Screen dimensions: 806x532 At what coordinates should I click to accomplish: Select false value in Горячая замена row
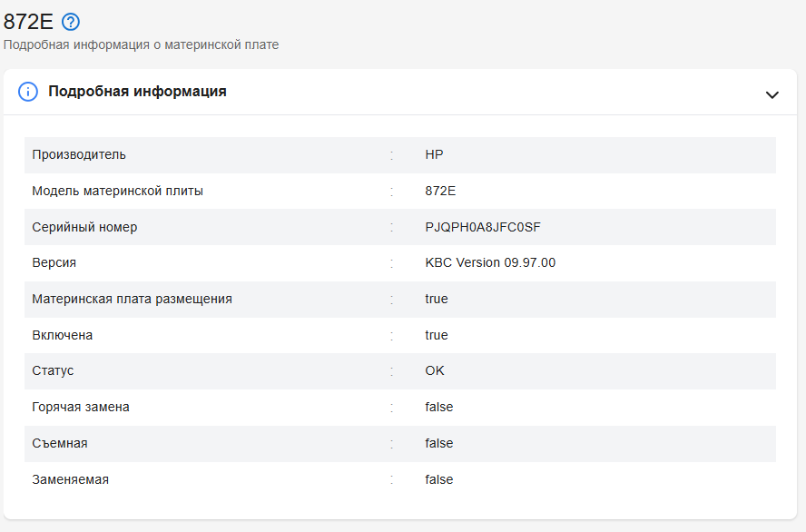click(x=438, y=407)
